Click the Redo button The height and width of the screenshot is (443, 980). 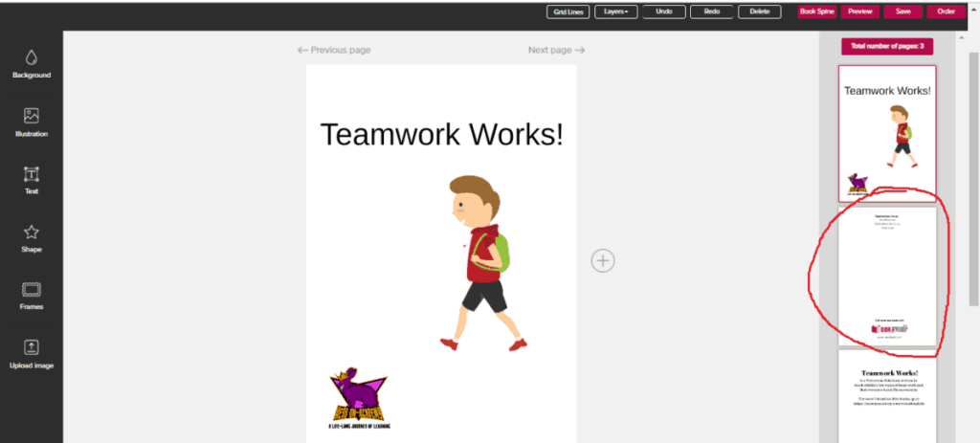[712, 11]
